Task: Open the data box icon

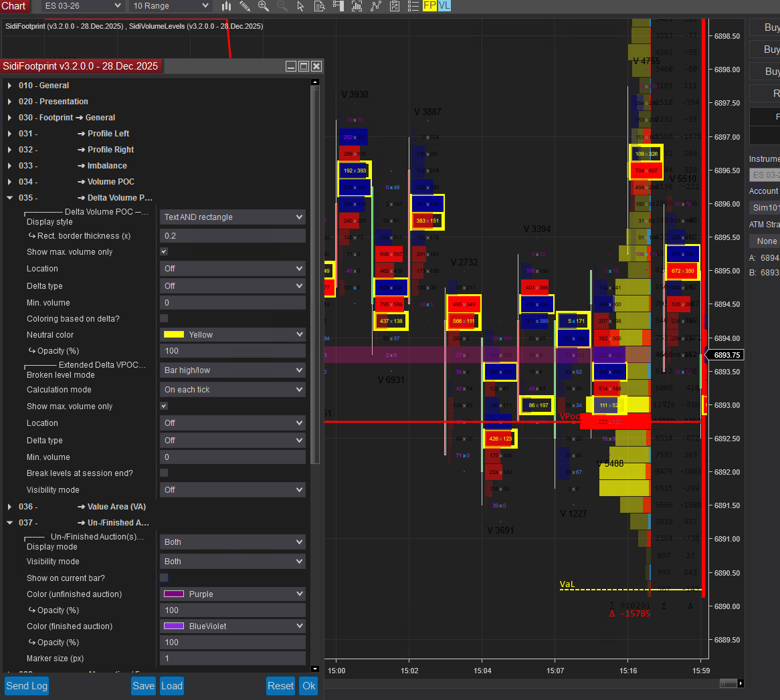Action: pyautogui.click(x=319, y=6)
